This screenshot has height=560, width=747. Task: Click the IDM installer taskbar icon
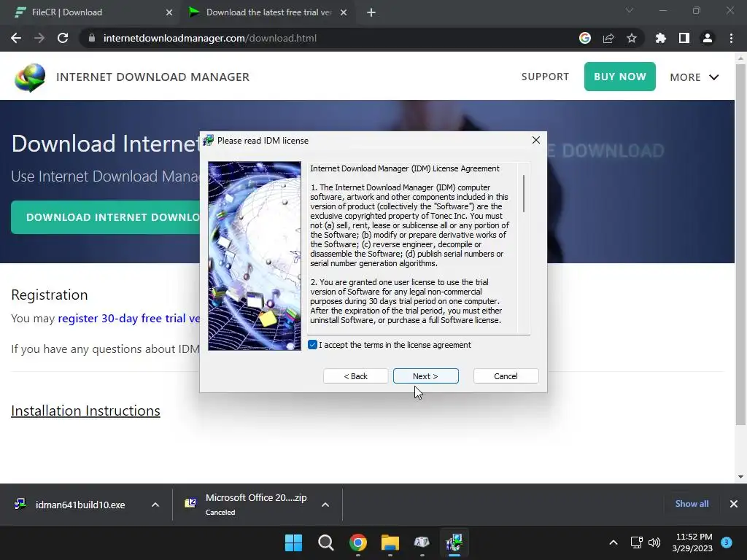(x=454, y=542)
